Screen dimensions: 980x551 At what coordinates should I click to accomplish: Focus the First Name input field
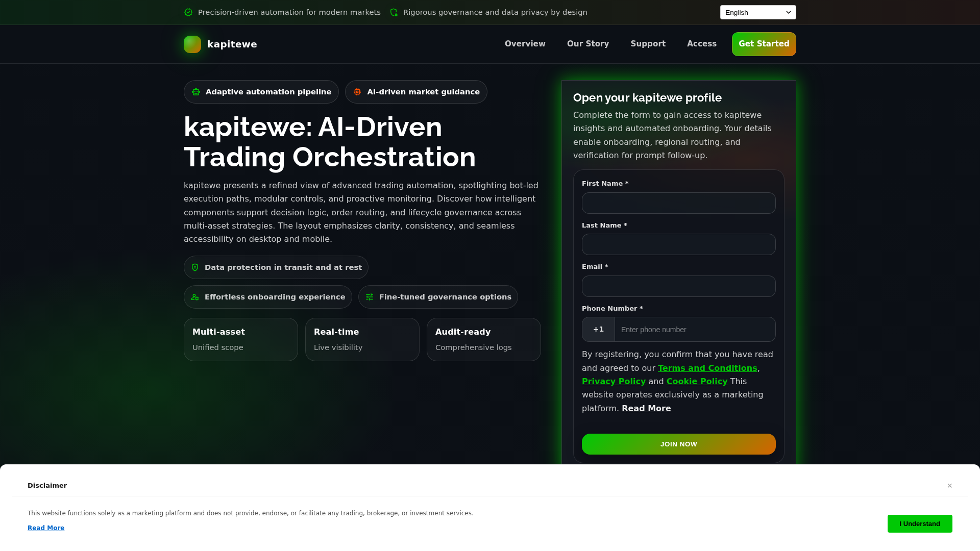click(x=679, y=203)
